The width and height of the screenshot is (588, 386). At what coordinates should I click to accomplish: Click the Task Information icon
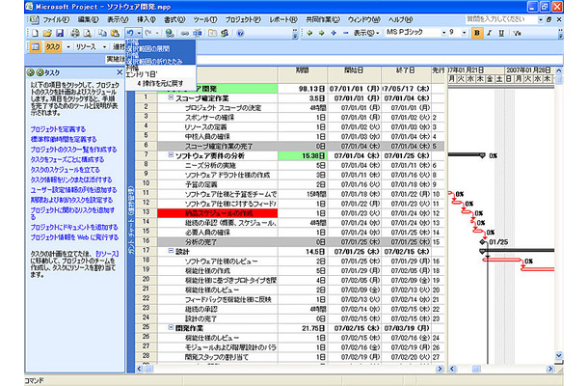[212, 33]
